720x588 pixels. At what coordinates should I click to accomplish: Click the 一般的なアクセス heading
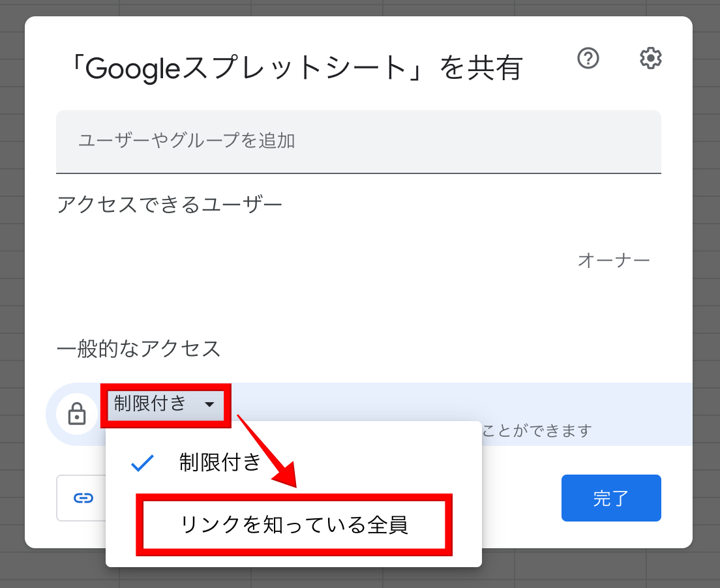138,349
